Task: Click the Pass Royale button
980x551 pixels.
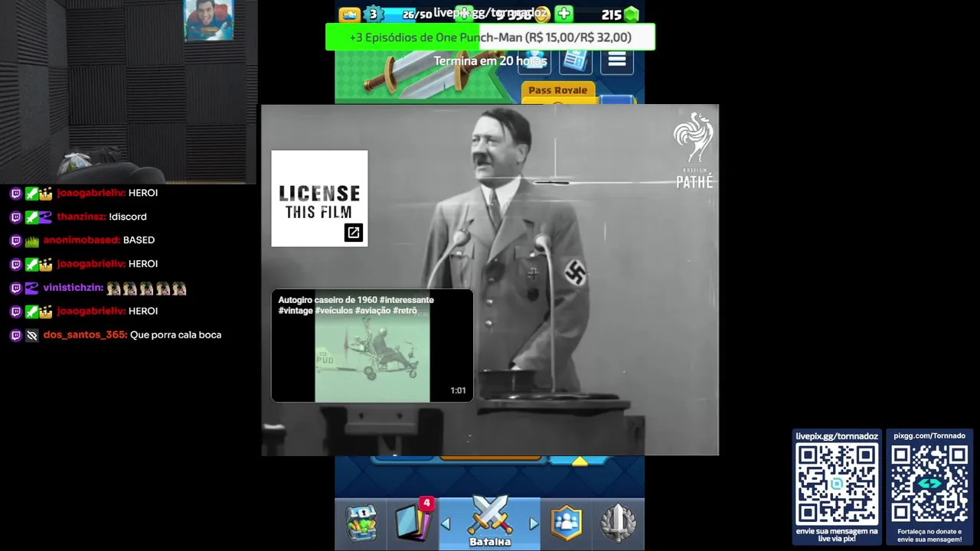Action: point(558,92)
